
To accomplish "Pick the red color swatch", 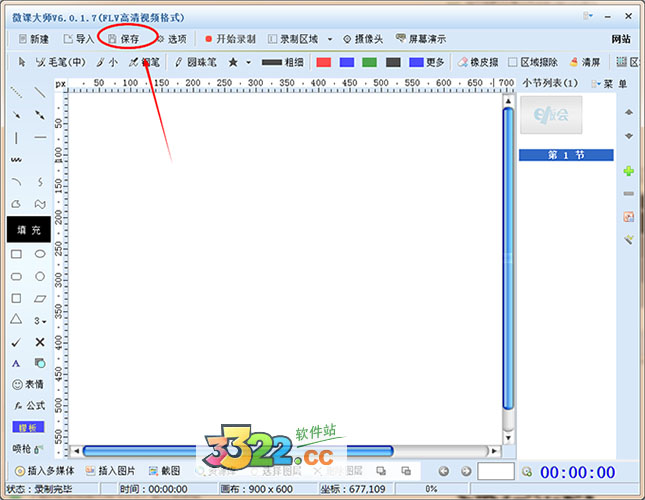I will coord(324,62).
